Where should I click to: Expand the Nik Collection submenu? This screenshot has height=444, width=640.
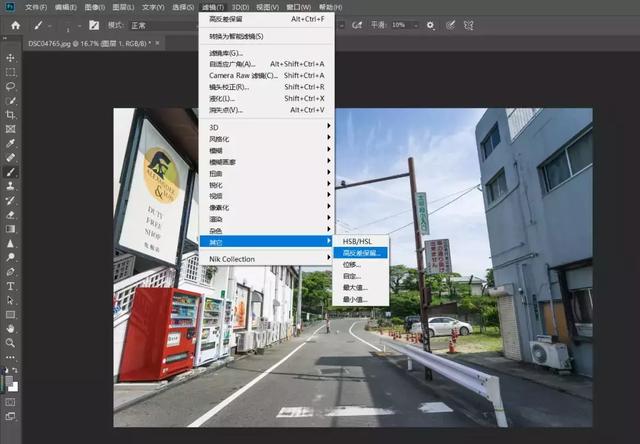pyautogui.click(x=267, y=259)
